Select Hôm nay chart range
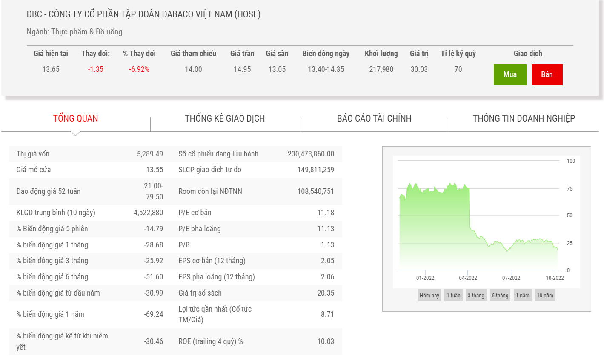The width and height of the screenshot is (604, 364). (429, 296)
